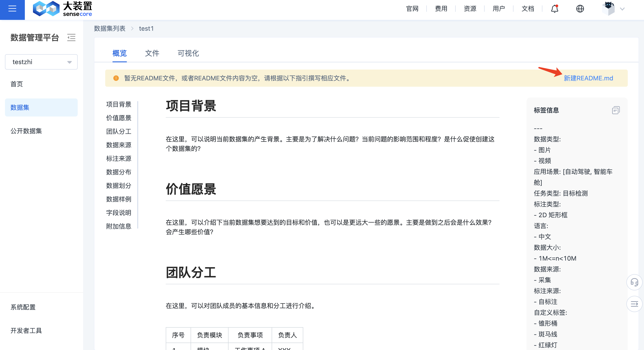The width and height of the screenshot is (644, 350).
Task: Open the testzhi workspace dropdown
Action: point(41,62)
